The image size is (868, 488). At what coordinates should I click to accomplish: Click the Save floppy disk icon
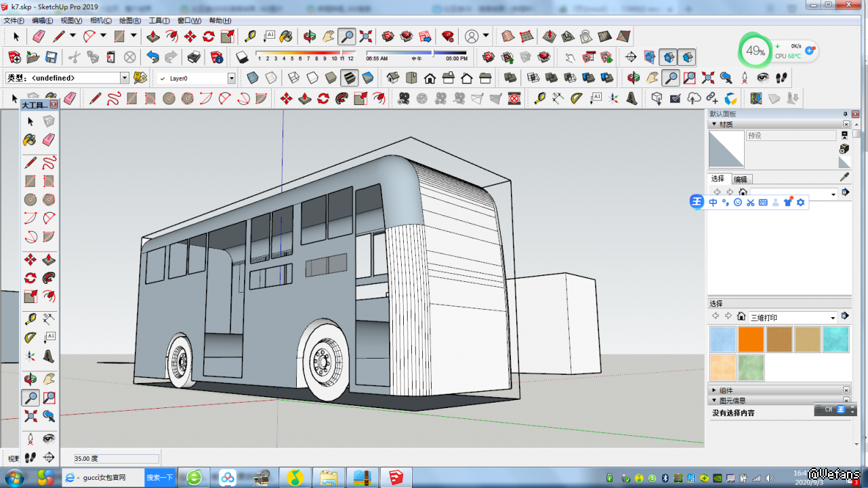coord(51,57)
